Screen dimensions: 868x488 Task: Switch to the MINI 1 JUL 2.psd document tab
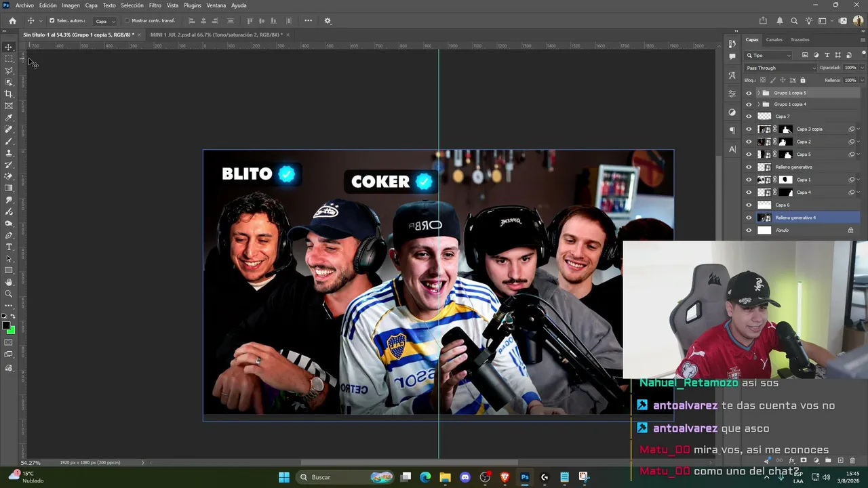tap(216, 35)
